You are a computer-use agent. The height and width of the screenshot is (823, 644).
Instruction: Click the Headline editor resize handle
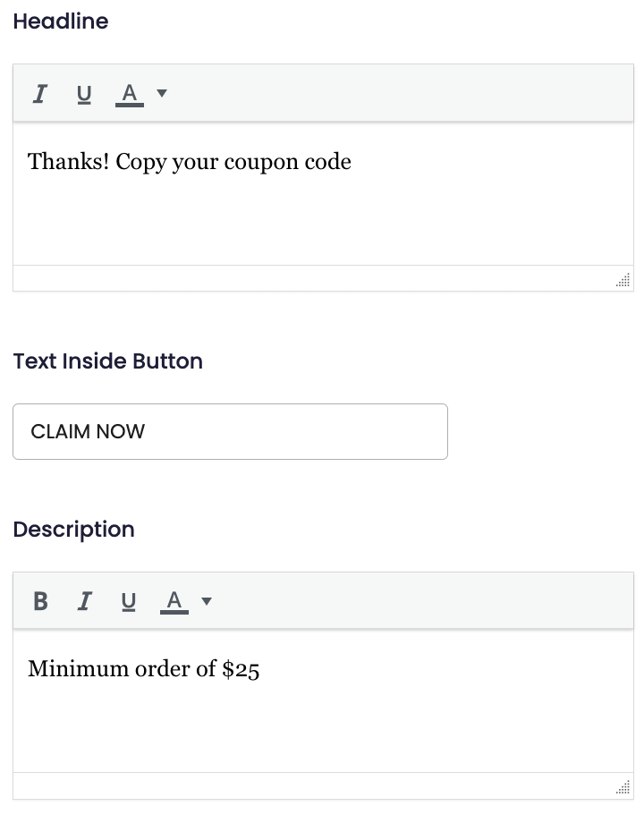(623, 281)
